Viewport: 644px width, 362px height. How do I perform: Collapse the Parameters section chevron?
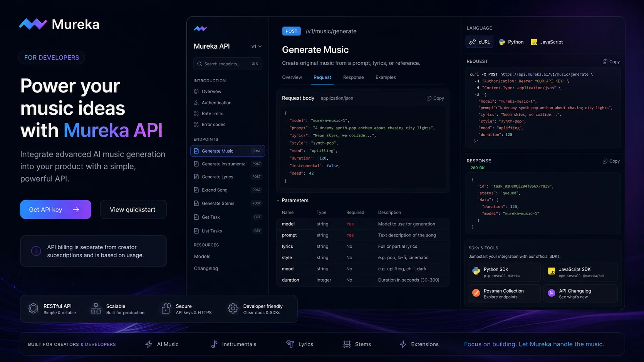(278, 200)
